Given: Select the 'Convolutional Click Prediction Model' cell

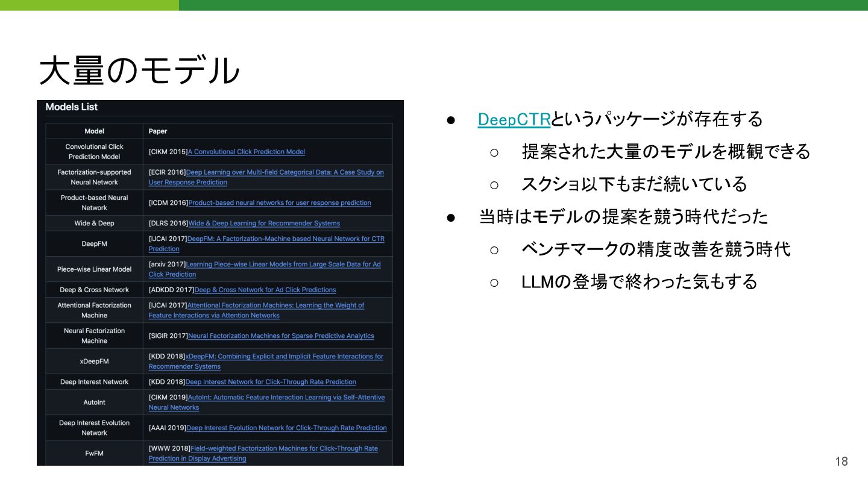Looking at the screenshot, I should click(95, 152).
